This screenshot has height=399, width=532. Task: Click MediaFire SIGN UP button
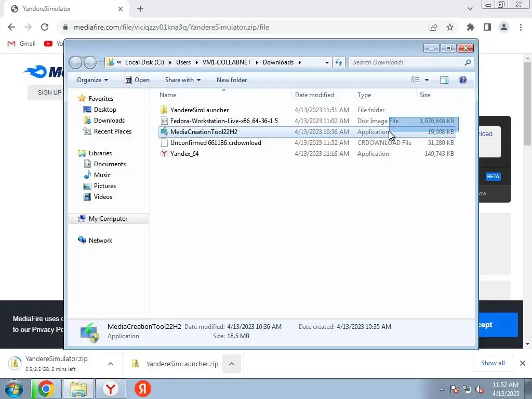pyautogui.click(x=46, y=92)
